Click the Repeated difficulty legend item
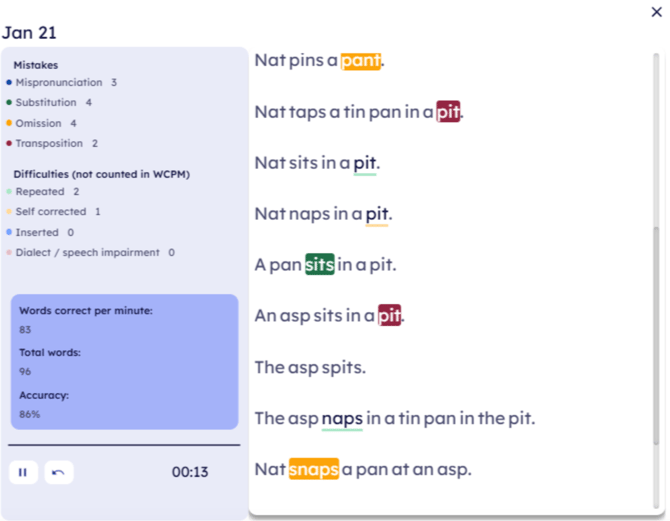The width and height of the screenshot is (670, 521). pyautogui.click(x=40, y=192)
